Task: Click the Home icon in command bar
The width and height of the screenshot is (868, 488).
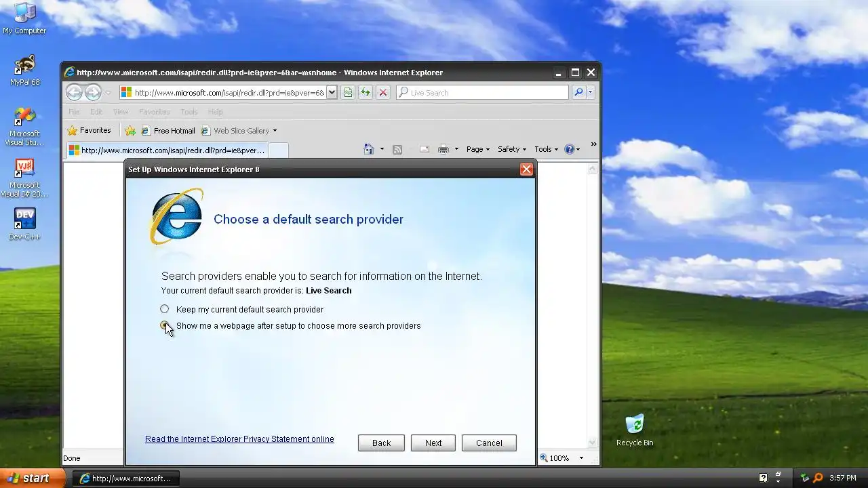Action: pyautogui.click(x=368, y=149)
